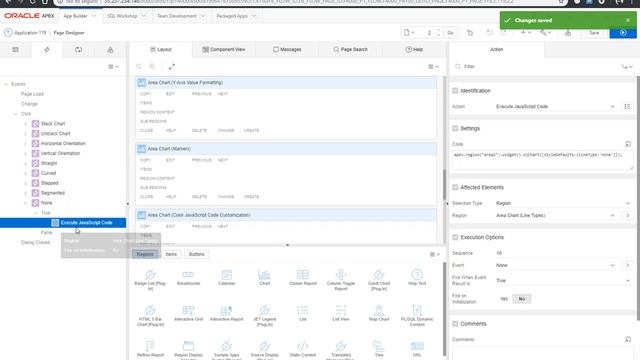Image resolution: width=640 pixels, height=360 pixels.
Task: Expand the layout pane to full size
Action: [x=172, y=67]
